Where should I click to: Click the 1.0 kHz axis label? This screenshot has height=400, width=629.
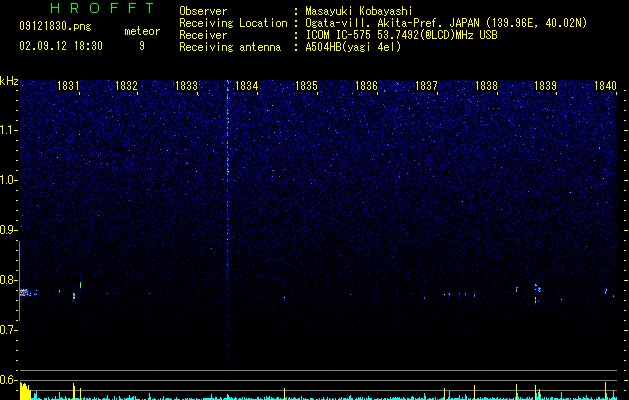coord(8,180)
